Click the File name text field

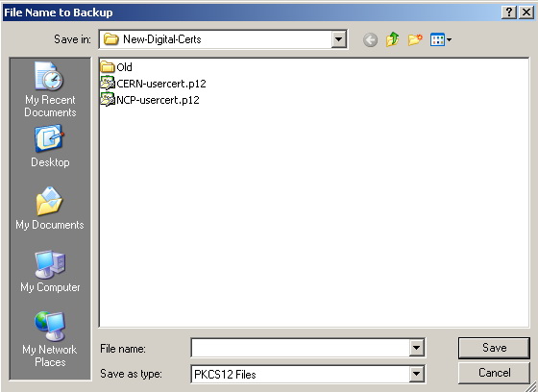click(300, 348)
